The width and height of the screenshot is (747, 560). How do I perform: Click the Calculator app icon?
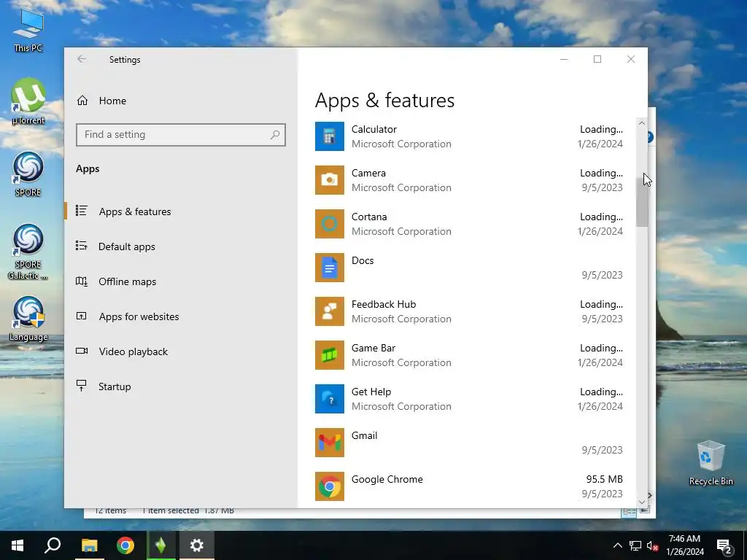pos(330,136)
